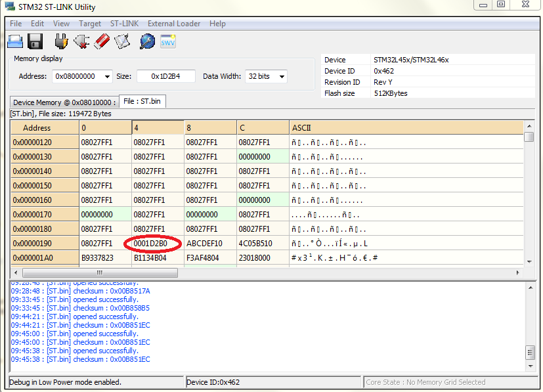Viewport: 543px width, 392px height.
Task: Click the log line checksum 0x00B8517A
Action: click(x=80, y=291)
